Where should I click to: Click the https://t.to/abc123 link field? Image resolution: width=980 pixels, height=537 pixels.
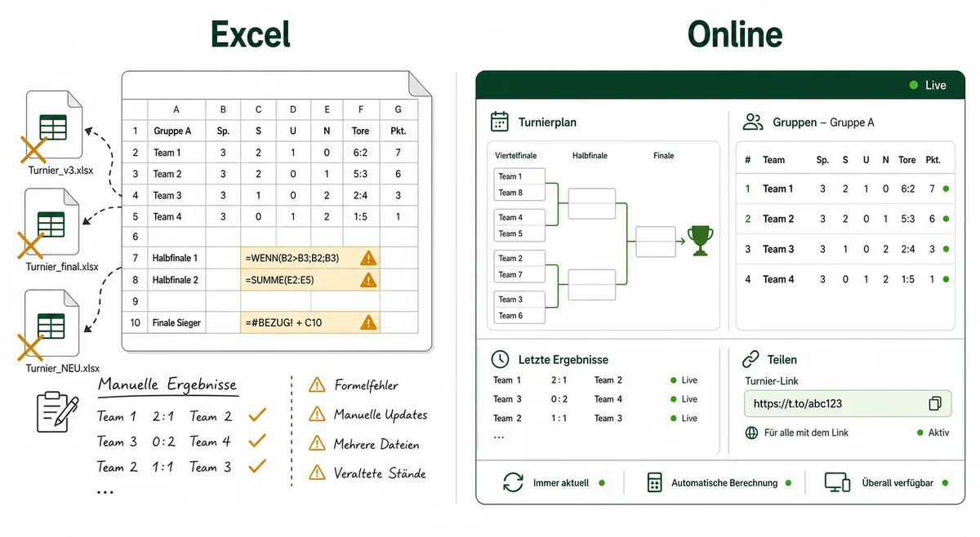(848, 403)
